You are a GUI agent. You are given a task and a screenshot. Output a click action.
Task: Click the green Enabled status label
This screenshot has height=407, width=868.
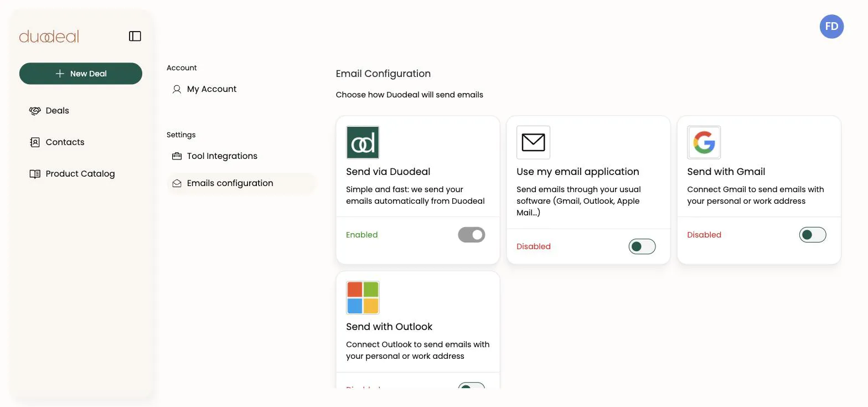[x=362, y=235]
